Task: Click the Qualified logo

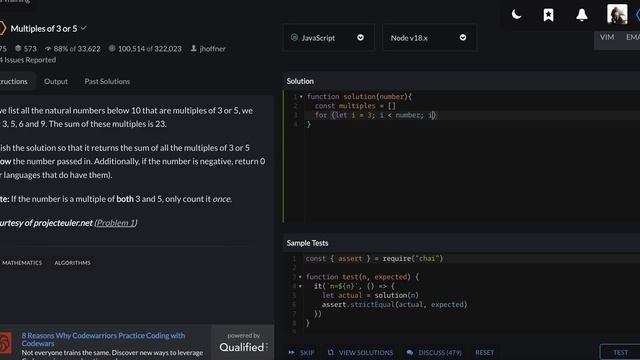Action: coord(243,347)
